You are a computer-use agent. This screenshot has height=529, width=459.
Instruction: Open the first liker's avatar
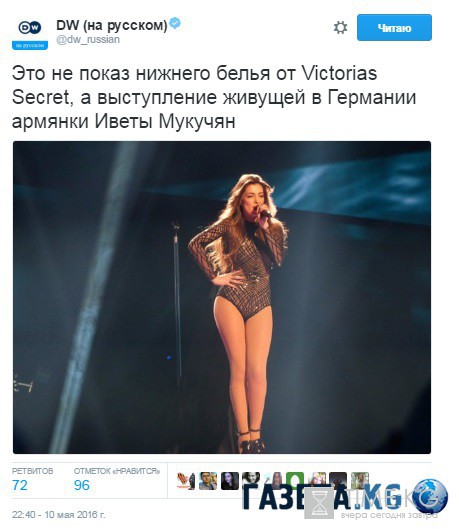pyautogui.click(x=186, y=481)
